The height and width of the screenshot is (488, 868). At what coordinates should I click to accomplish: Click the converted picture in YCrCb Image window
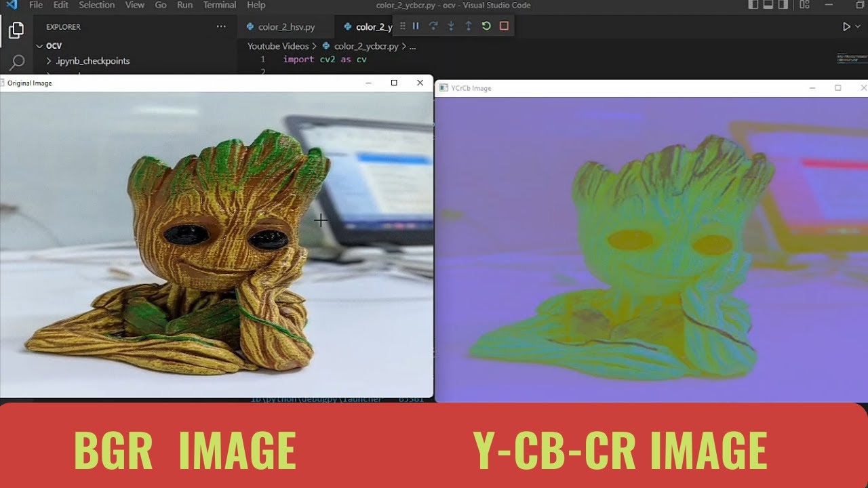[651, 249]
